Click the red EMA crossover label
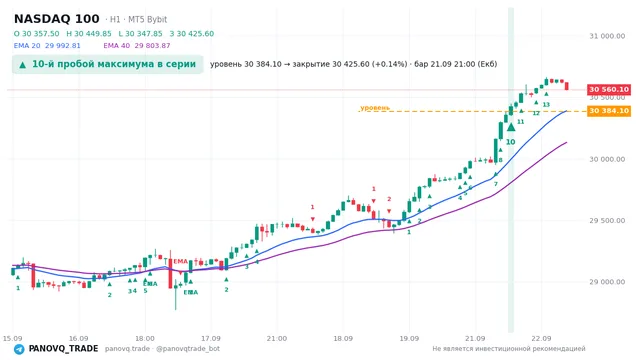The width and height of the screenshot is (640, 360). coord(180,261)
